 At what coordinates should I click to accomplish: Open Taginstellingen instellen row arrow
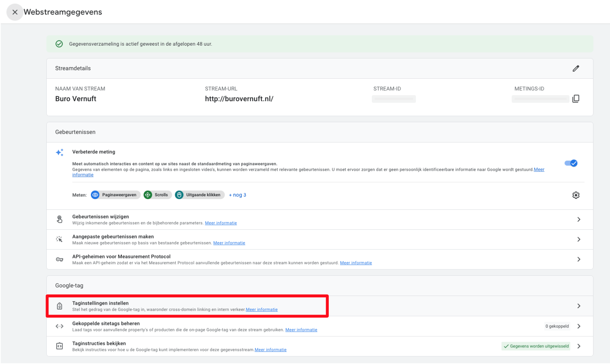click(579, 306)
